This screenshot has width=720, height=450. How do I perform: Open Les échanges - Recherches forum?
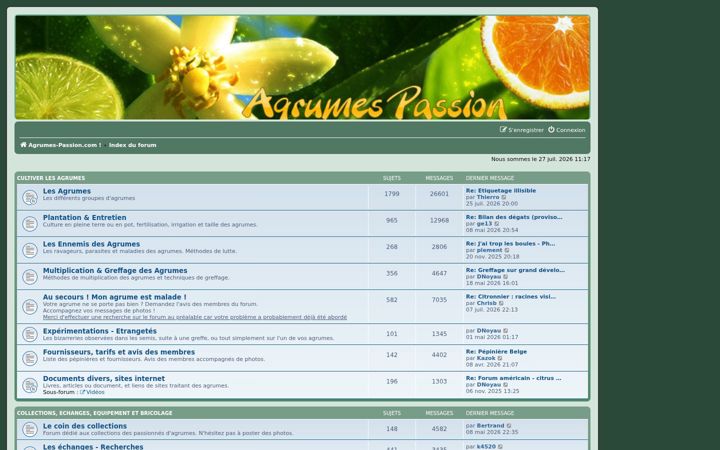93,446
